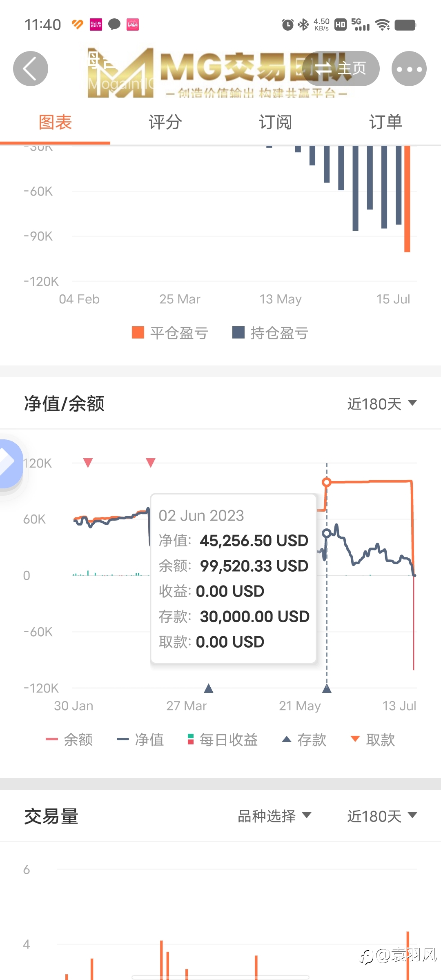
Task: Expand 近180天 dropdown for 交易量
Action: point(382,816)
